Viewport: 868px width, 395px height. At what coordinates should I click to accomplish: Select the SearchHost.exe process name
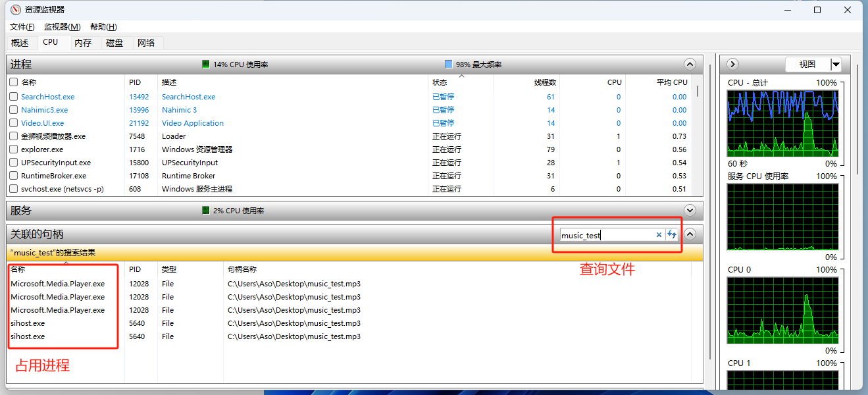pos(47,97)
